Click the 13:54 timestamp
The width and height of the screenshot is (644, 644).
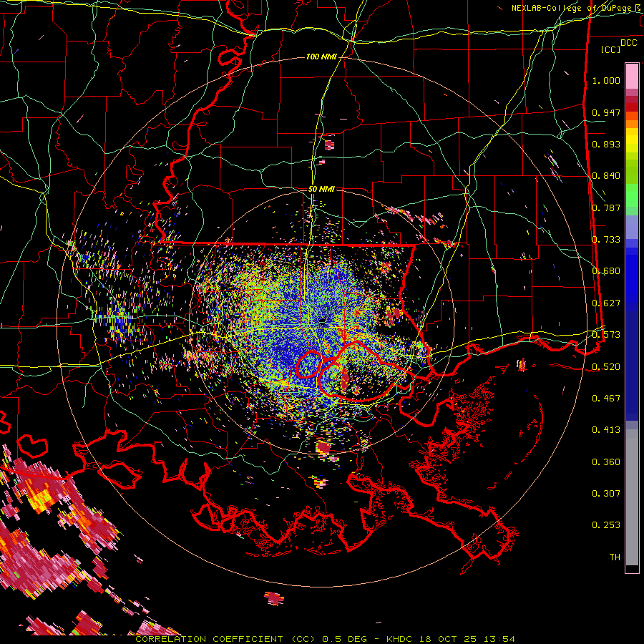tap(498, 639)
